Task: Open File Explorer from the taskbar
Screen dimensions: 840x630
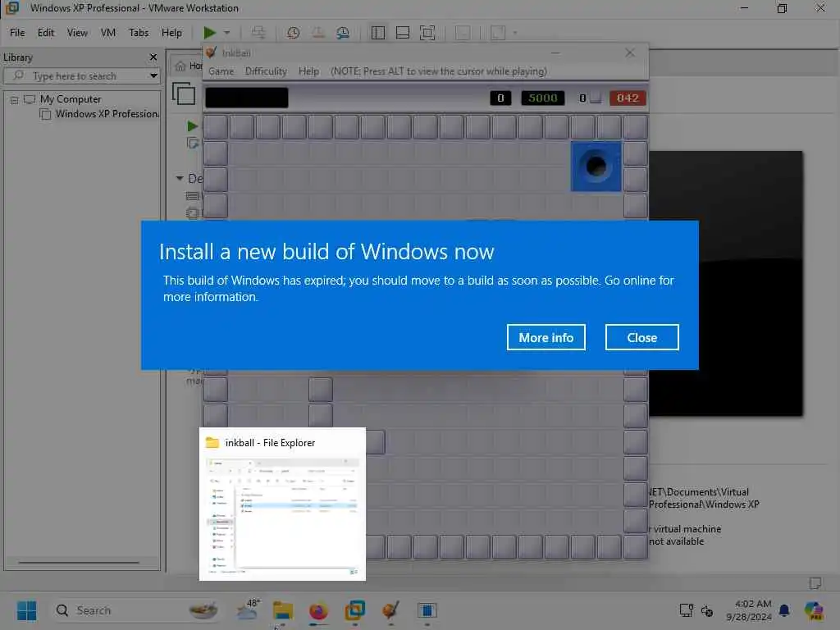Action: [282, 610]
